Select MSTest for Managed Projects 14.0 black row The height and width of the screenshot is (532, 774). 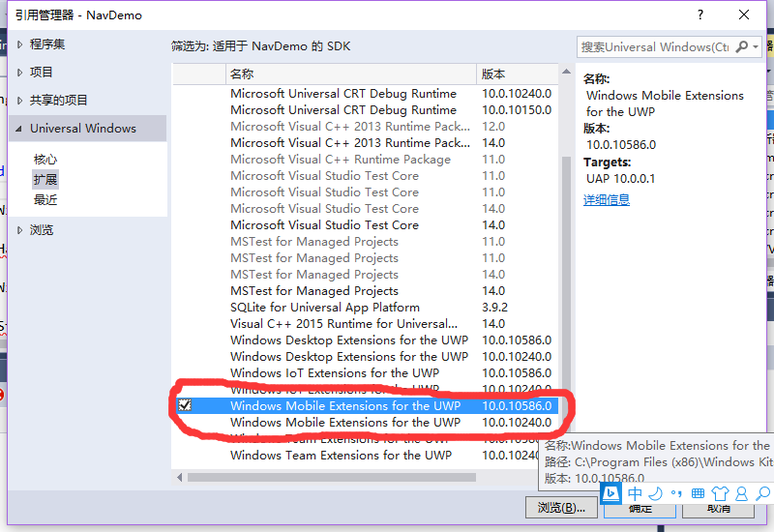366,291
